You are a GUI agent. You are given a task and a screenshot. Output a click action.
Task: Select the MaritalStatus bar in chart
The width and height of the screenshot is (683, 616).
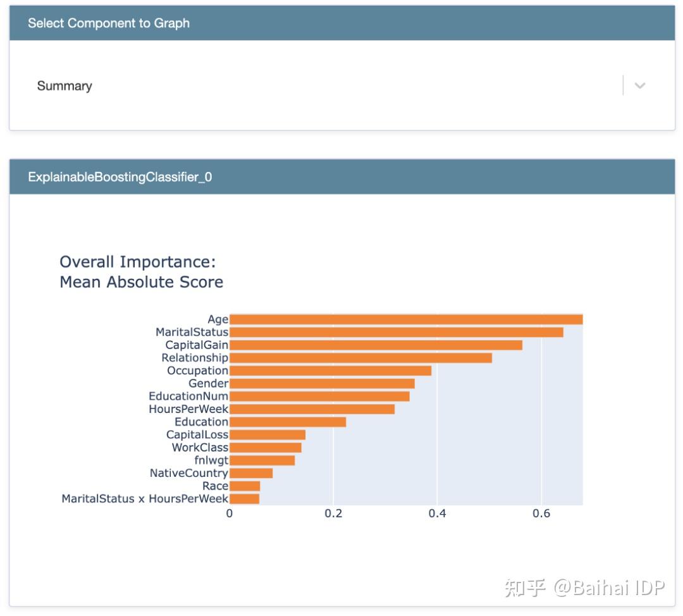[x=396, y=332]
